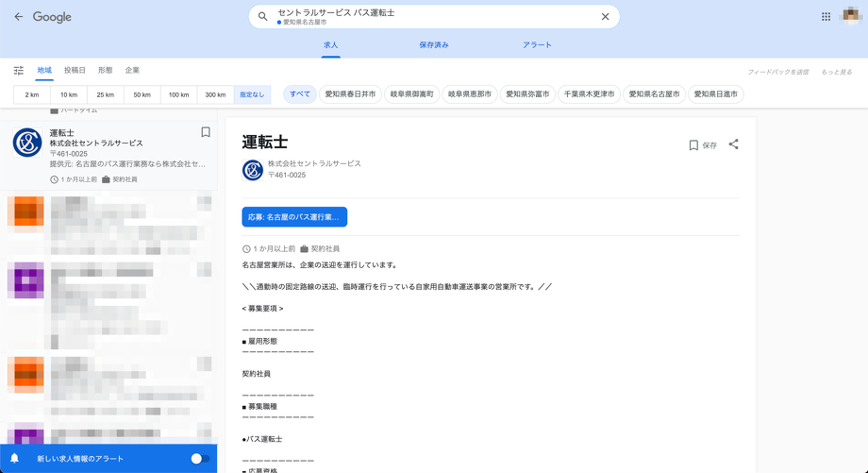Save the job with 保存 button
This screenshot has height=473, width=868.
tap(703, 145)
